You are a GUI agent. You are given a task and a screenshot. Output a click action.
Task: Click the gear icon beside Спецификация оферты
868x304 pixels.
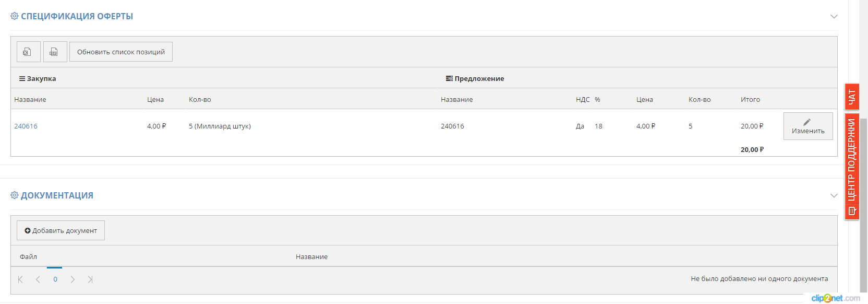pos(15,16)
